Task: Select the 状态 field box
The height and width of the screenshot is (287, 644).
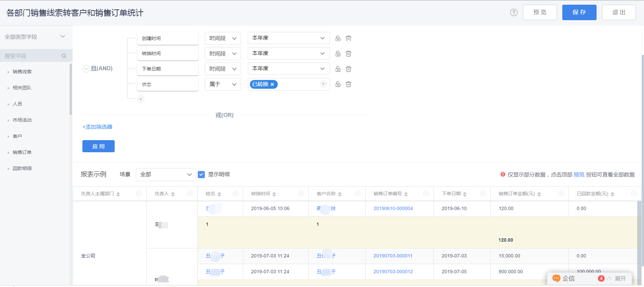Action: pos(167,84)
